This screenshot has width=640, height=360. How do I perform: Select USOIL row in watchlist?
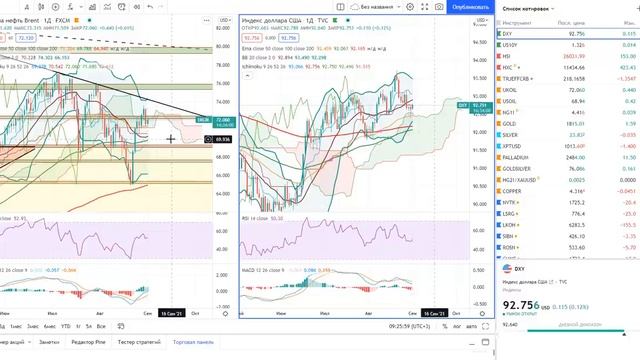[x=568, y=101]
